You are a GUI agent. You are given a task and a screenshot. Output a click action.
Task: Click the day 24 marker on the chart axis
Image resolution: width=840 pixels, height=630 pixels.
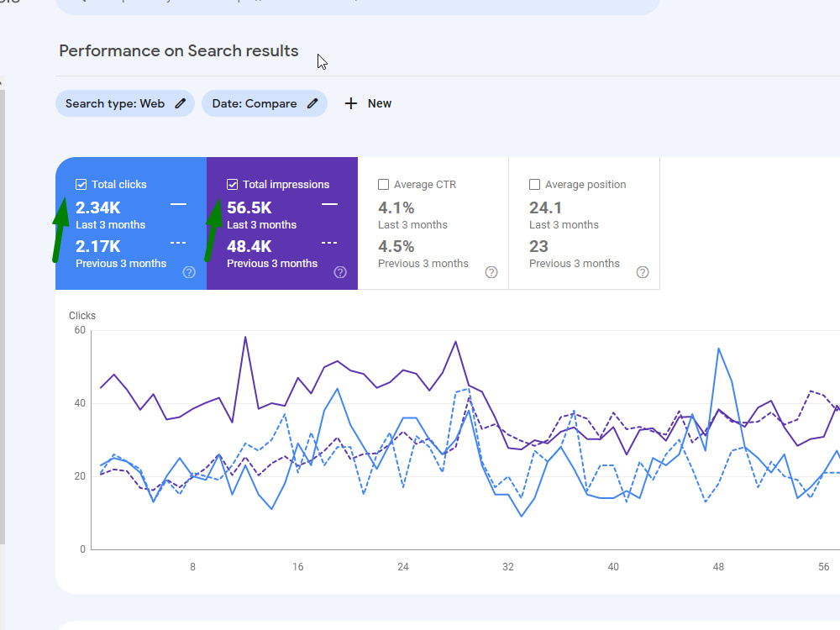[x=403, y=567]
